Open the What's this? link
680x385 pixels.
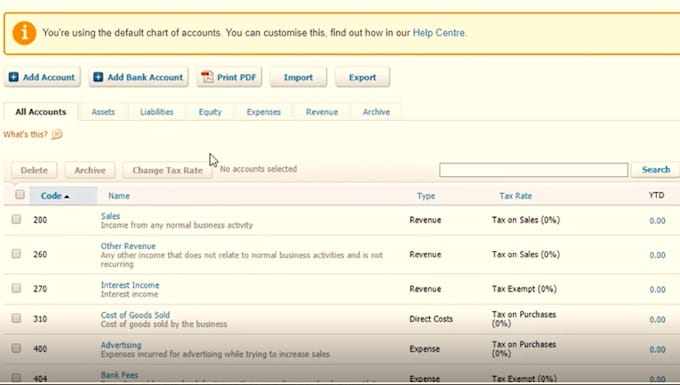(x=25, y=134)
